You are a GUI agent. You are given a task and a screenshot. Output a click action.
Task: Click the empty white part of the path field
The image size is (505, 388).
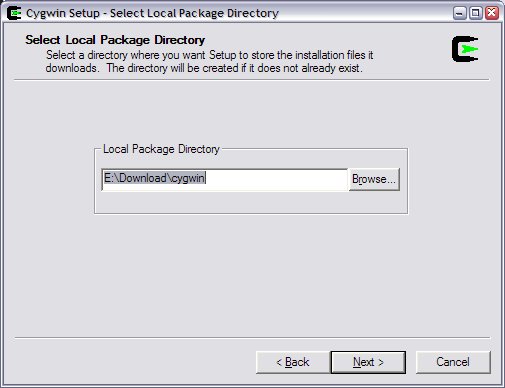[x=277, y=179]
